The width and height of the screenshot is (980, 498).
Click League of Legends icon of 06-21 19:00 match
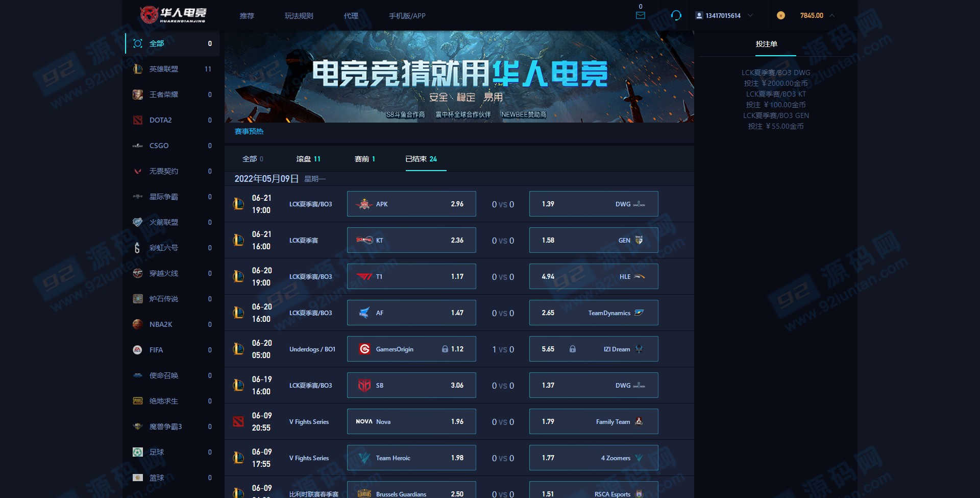point(238,204)
